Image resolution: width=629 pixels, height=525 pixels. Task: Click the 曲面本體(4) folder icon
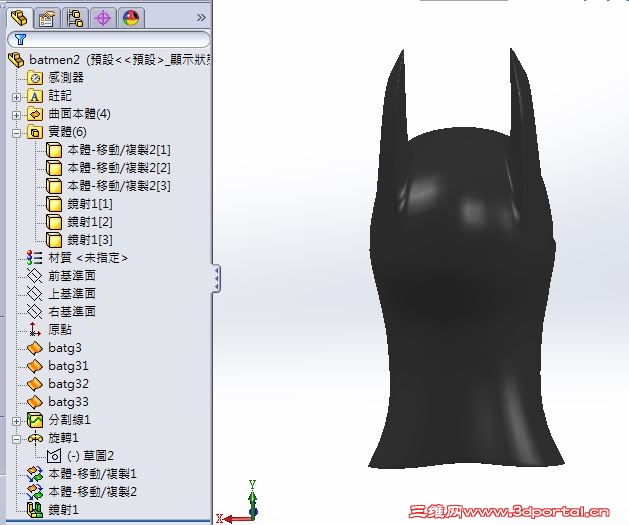point(35,114)
